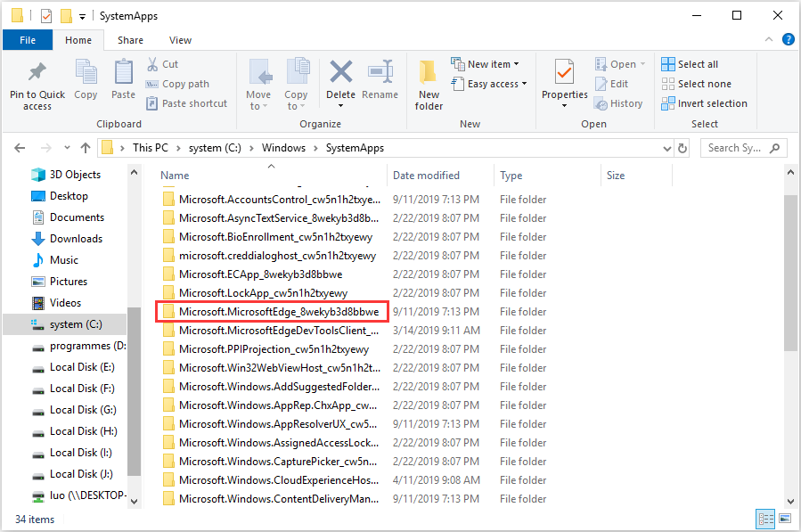Open the Move to button
801x532 pixels.
(258, 85)
